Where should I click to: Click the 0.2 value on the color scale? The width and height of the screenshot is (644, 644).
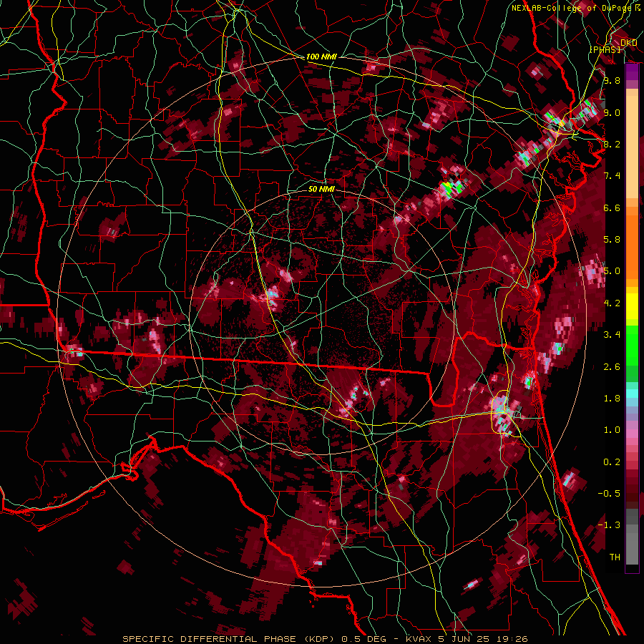click(612, 462)
